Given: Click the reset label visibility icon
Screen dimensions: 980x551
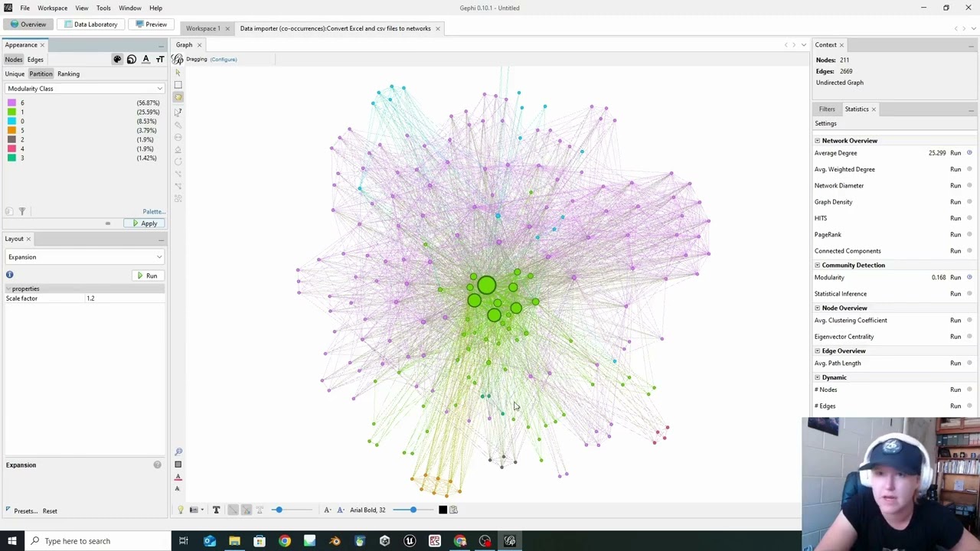Looking at the screenshot, I should click(178, 489).
